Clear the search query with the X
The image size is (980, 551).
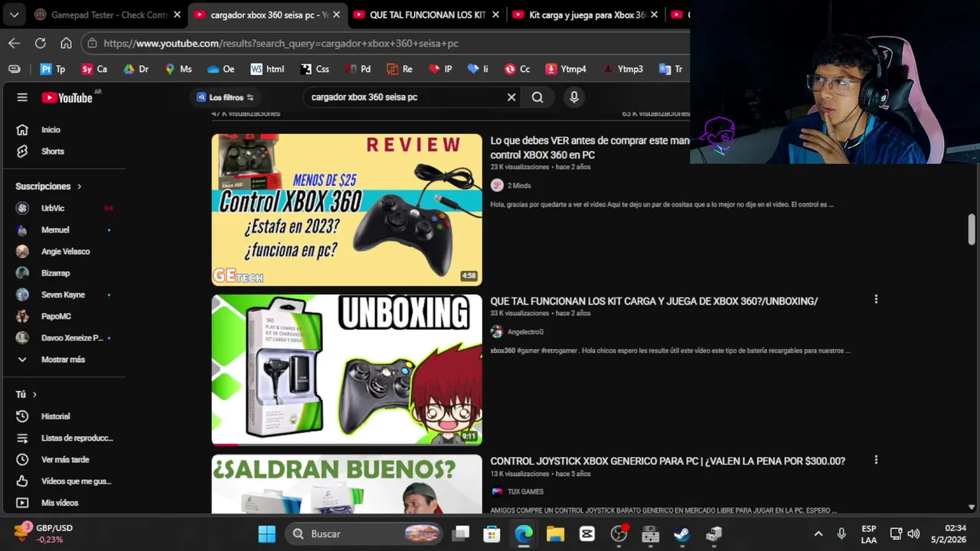coord(511,97)
